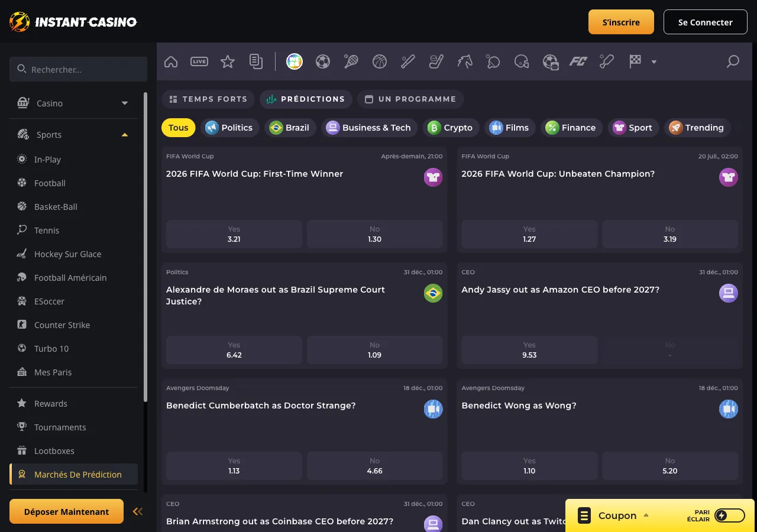Select the horse racing icon
The height and width of the screenshot is (532, 757).
465,61
